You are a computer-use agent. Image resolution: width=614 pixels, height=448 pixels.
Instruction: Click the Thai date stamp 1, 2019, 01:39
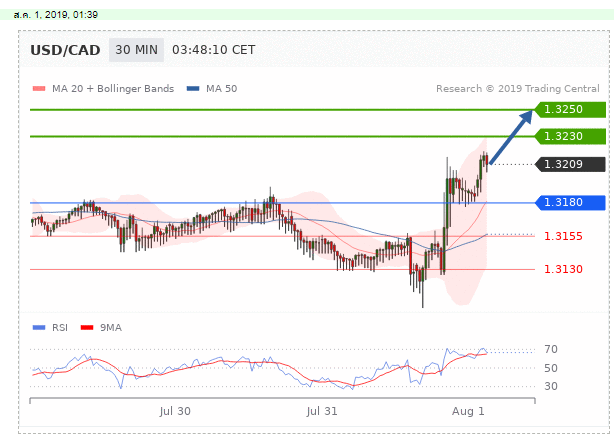(56, 15)
